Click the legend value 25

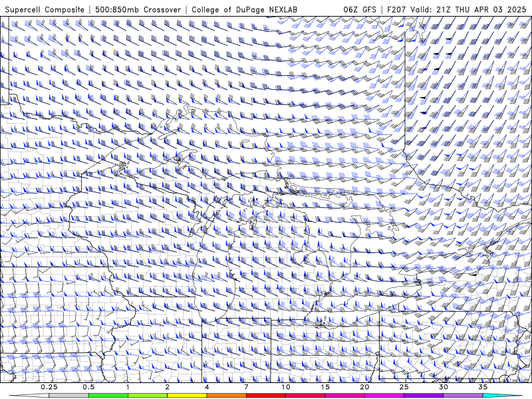tap(404, 387)
